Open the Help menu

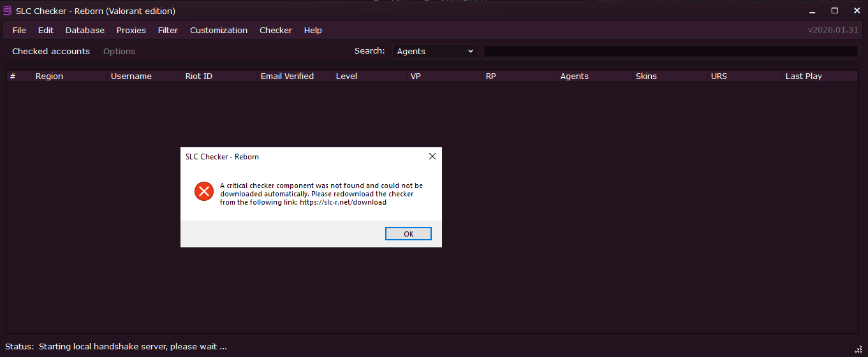(313, 30)
